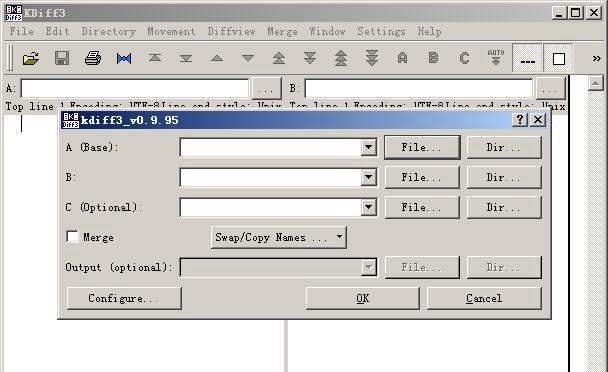Screen dimensions: 608x372
Task: Click File... button for C (Optional)
Action: [422, 207]
